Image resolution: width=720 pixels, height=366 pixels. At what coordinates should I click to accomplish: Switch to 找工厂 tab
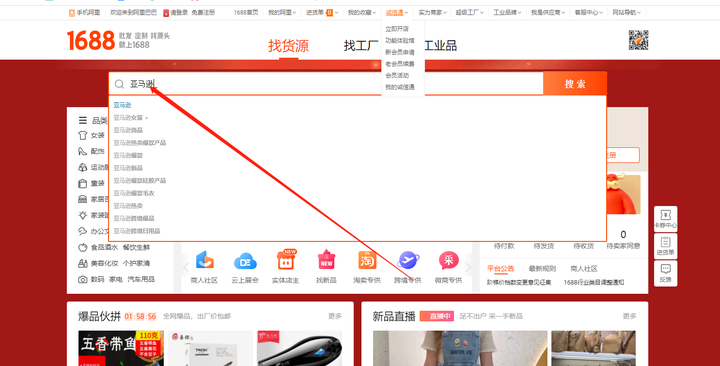(361, 45)
